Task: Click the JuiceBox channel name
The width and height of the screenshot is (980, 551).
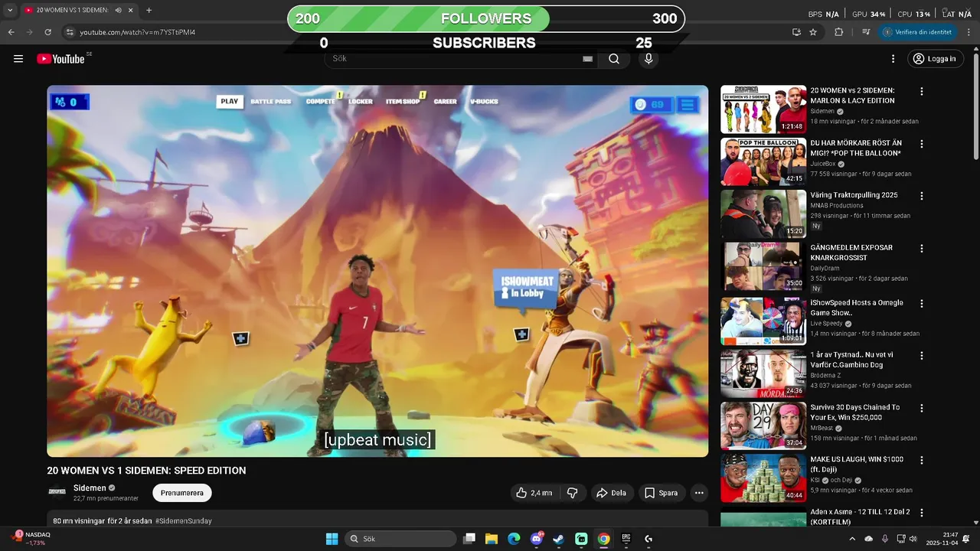Action: pos(823,164)
